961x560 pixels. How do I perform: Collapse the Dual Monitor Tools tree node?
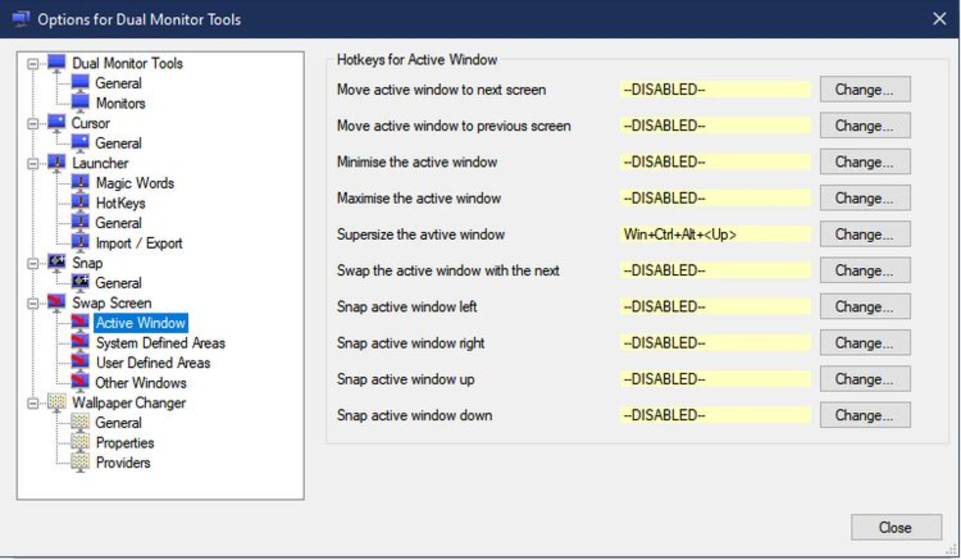tap(33, 64)
